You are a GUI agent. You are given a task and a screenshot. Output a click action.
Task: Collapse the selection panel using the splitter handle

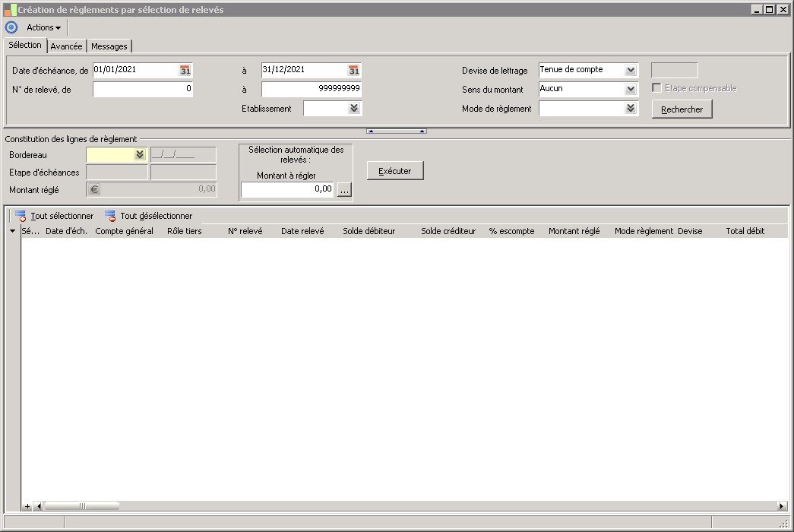(397, 131)
